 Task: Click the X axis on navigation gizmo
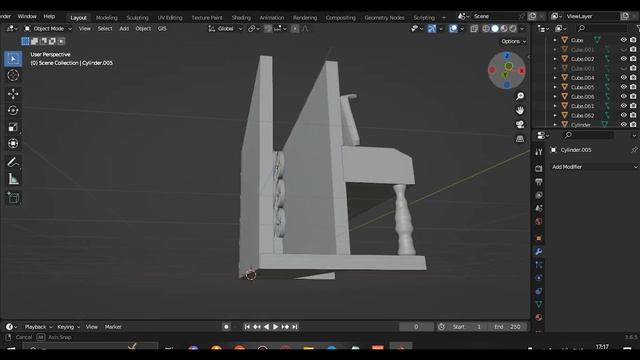(522, 71)
